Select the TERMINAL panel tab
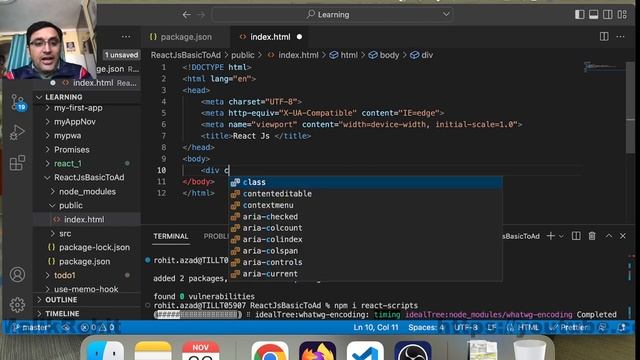This screenshot has width=640, height=360. 171,236
